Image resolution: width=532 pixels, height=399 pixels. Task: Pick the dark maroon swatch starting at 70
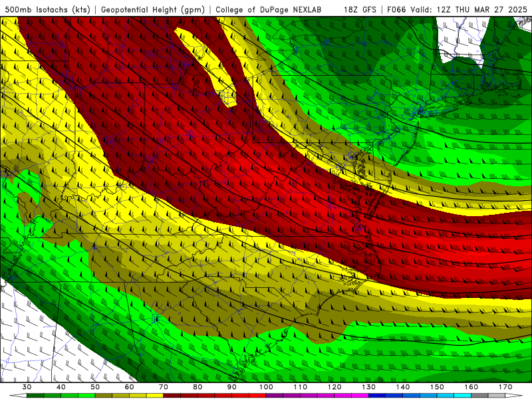coord(172,396)
